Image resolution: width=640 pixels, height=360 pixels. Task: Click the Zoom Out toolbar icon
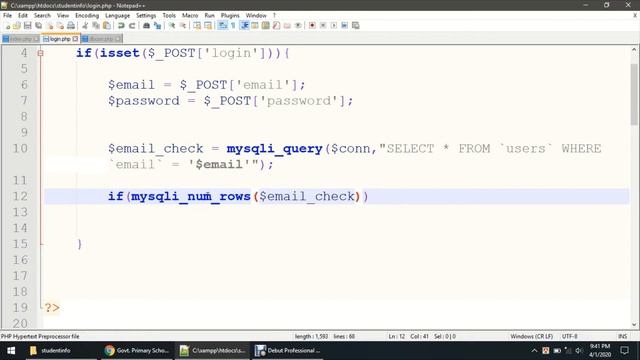[183, 25]
